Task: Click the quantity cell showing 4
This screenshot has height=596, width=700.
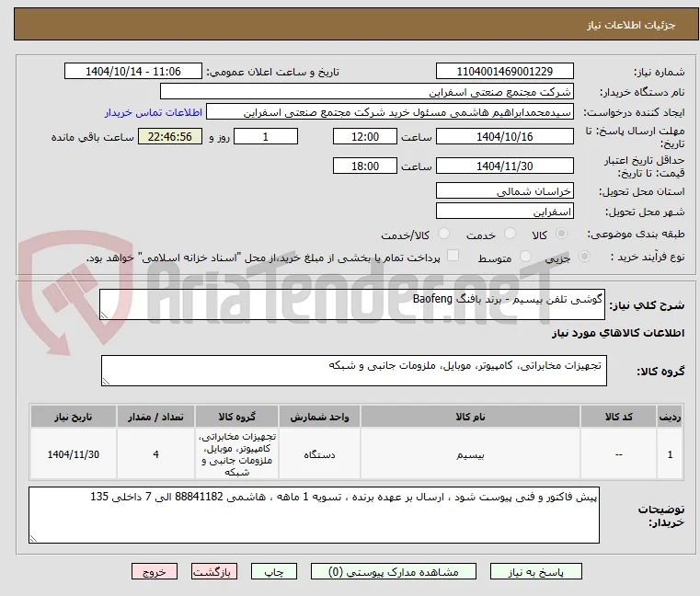Action: (155, 454)
